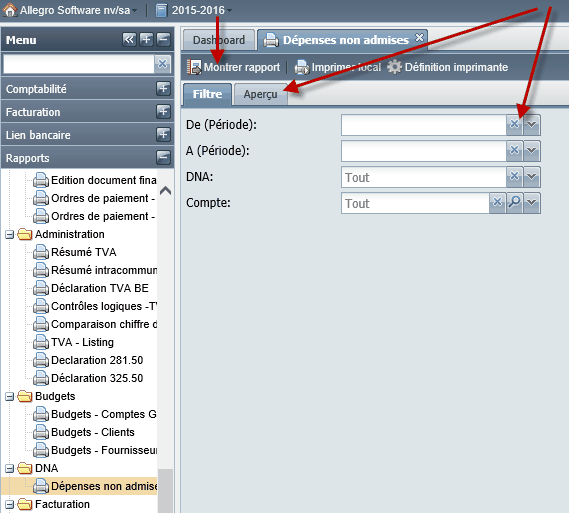Clear the A (Période) field

tap(514, 151)
